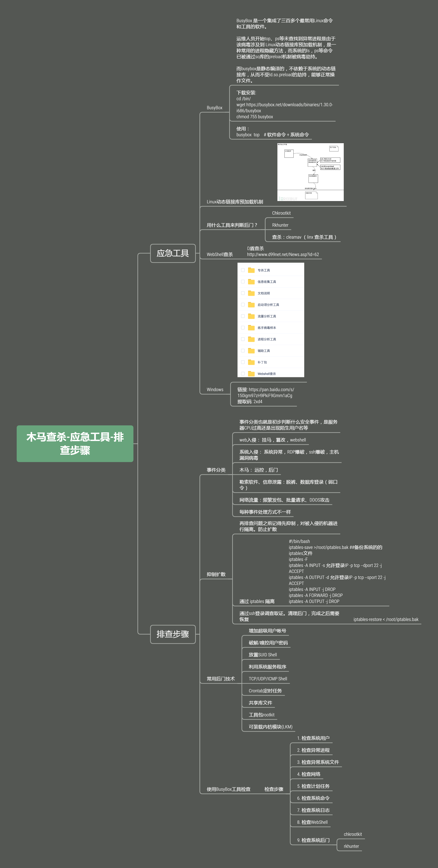This screenshot has height=868, width=438.
Task: Click the lowercase chkrootkit leaf node
Action: 353,834
